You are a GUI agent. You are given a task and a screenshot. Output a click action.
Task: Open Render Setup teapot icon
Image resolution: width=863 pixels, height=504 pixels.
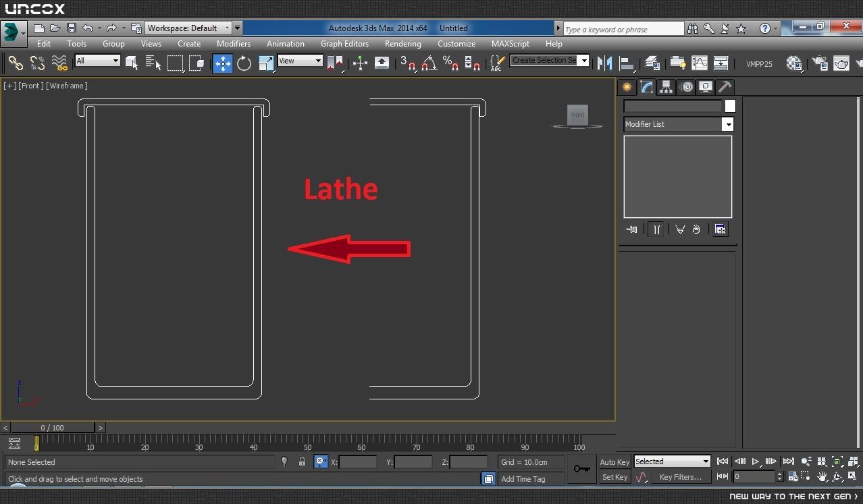pyautogui.click(x=820, y=63)
